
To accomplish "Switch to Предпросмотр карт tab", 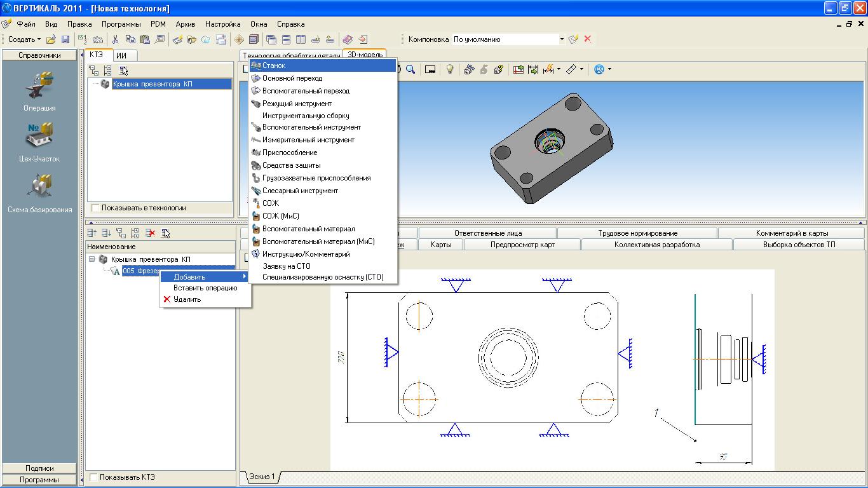I will pyautogui.click(x=522, y=245).
